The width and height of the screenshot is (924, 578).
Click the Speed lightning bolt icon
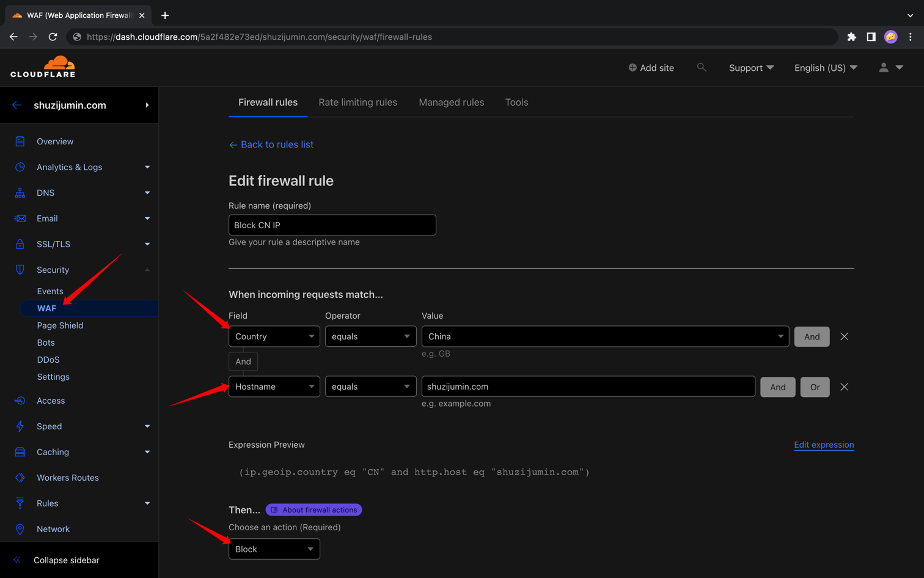coord(20,426)
